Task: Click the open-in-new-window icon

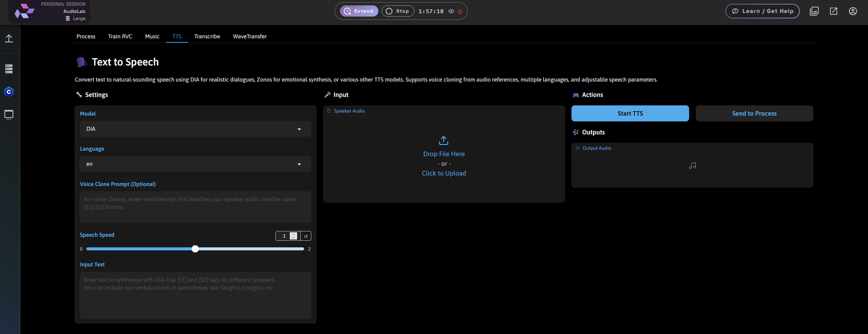Action: point(834,11)
